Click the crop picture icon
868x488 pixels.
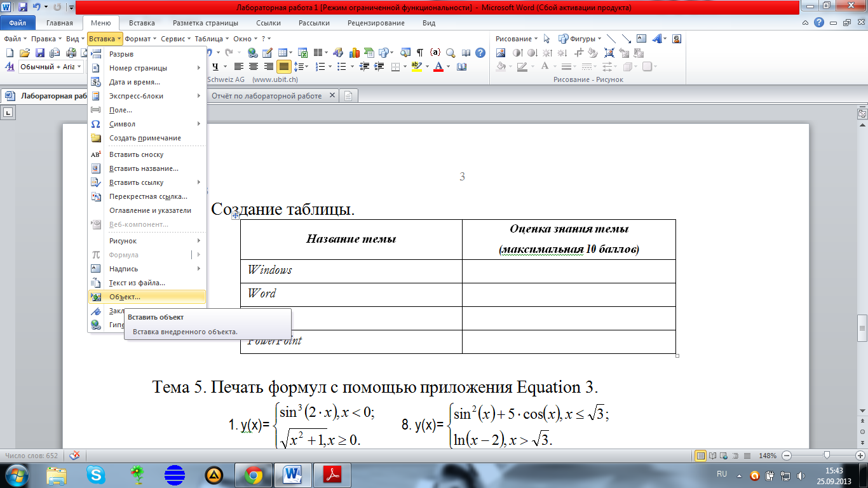pos(580,53)
